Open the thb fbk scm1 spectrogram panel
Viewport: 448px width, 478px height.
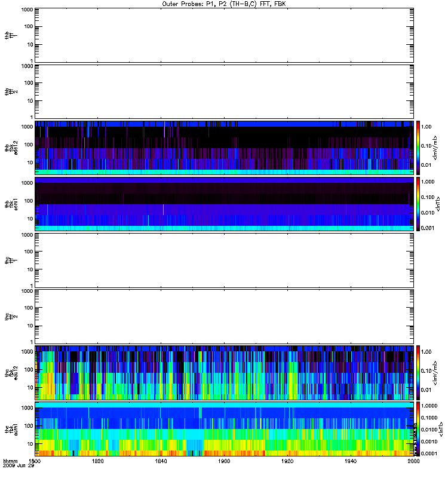pyautogui.click(x=225, y=204)
